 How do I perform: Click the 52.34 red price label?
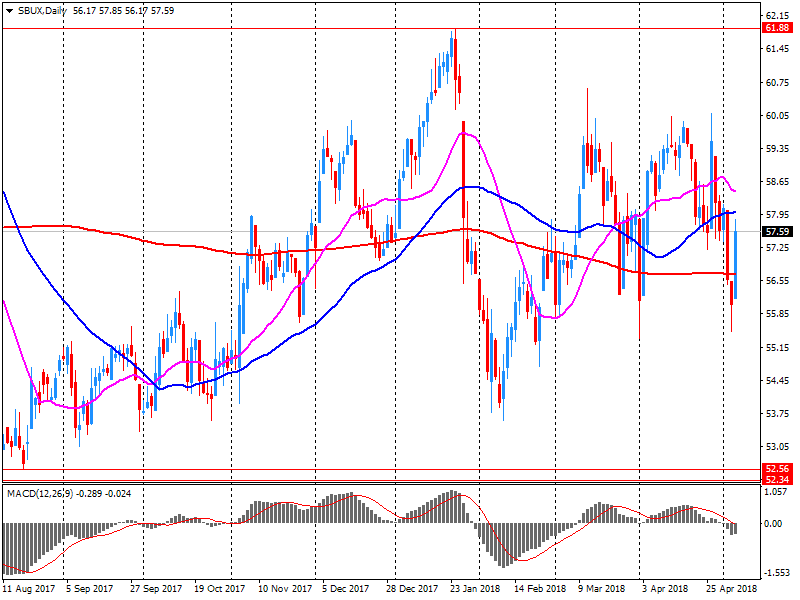(778, 481)
